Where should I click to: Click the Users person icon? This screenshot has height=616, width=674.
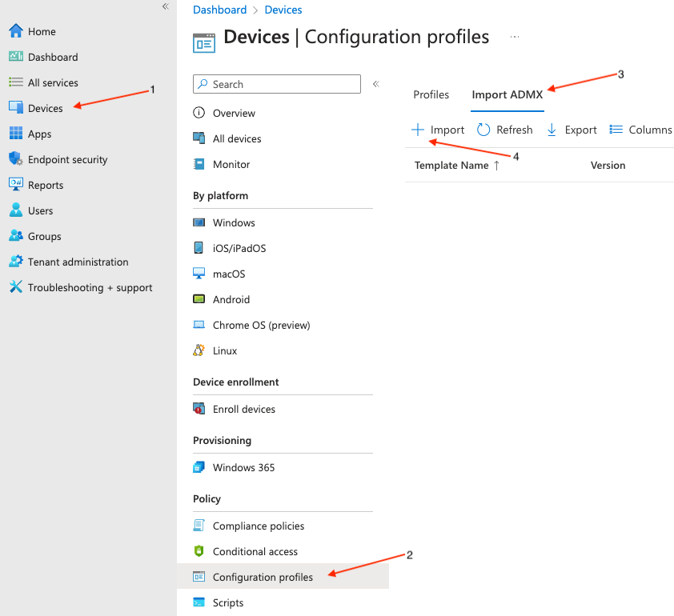tap(16, 210)
